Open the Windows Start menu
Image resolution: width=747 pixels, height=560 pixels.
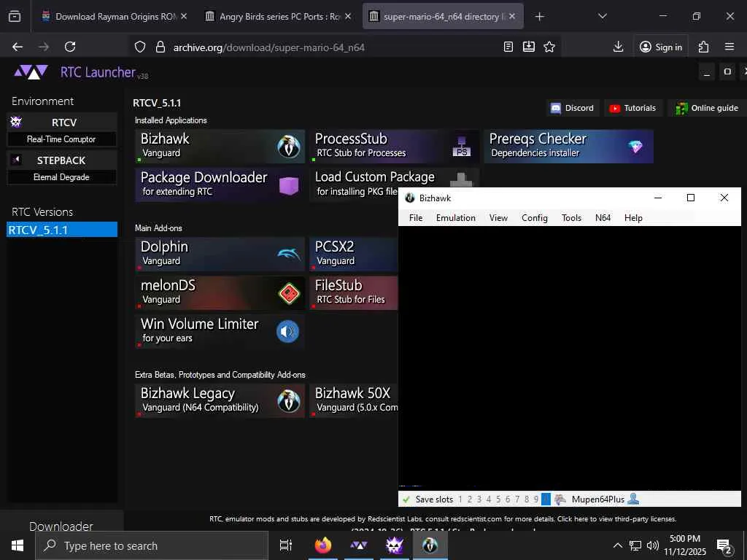18,545
